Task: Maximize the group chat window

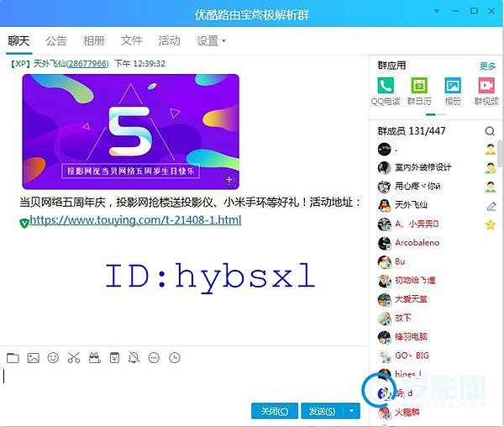Action: click(474, 11)
